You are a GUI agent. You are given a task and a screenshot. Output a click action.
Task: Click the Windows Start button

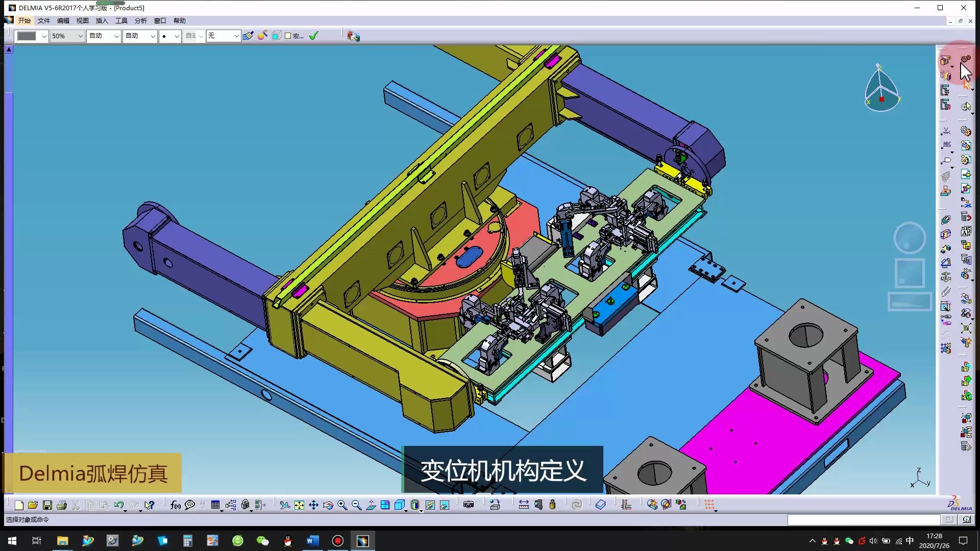(12, 541)
